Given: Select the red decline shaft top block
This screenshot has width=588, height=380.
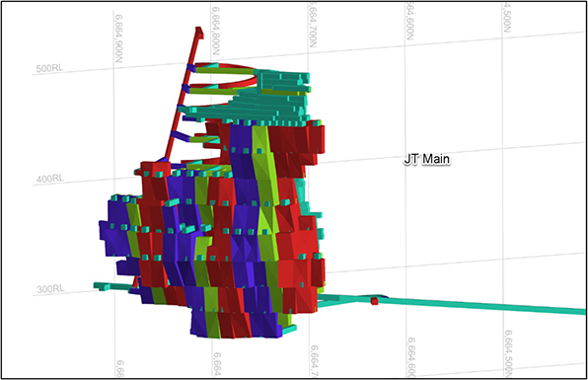Looking at the screenshot, I should tap(199, 33).
